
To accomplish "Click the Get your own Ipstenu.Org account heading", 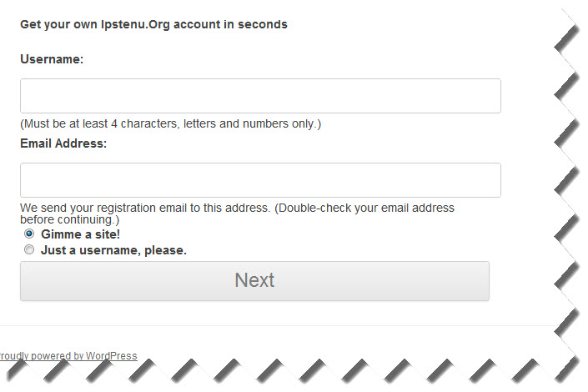I will pos(153,24).
